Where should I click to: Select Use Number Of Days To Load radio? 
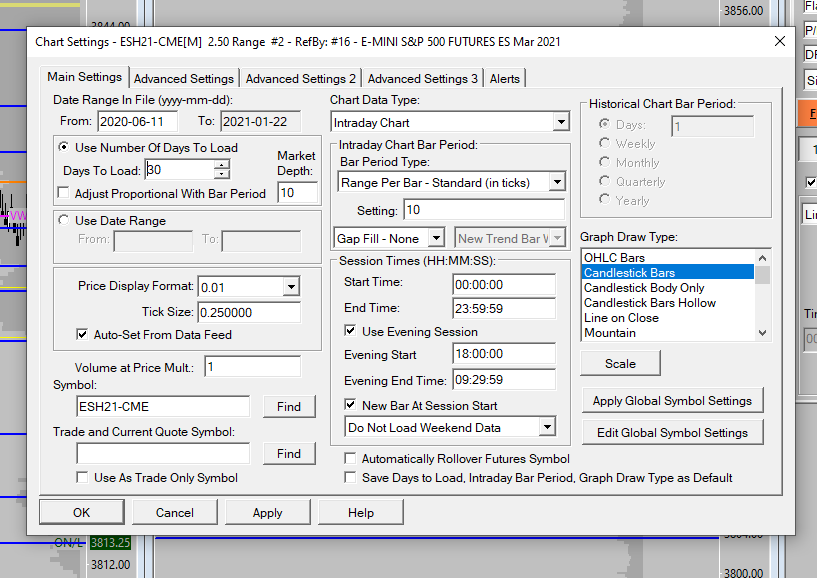(x=64, y=147)
